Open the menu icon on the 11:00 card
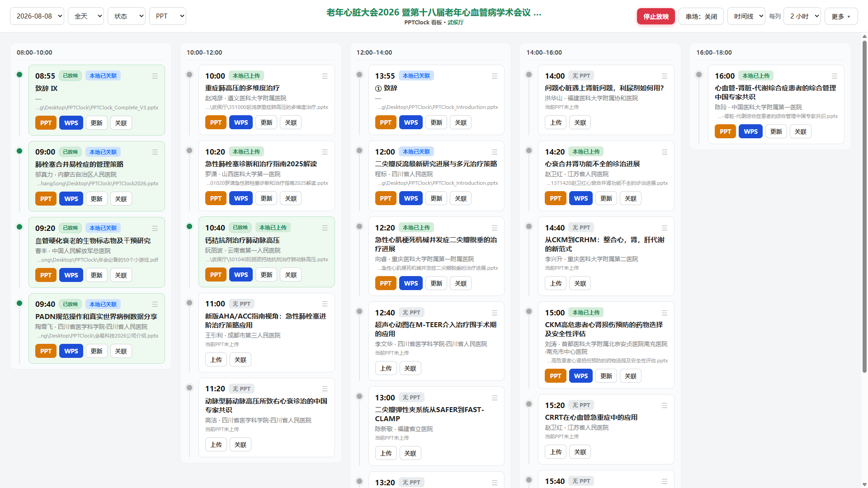This screenshot has height=488, width=868. click(x=325, y=304)
